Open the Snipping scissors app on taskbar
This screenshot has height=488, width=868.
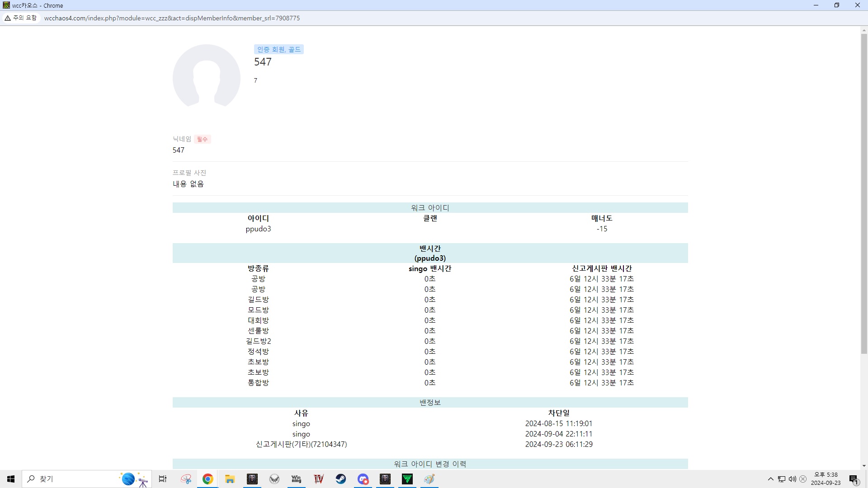[186, 479]
